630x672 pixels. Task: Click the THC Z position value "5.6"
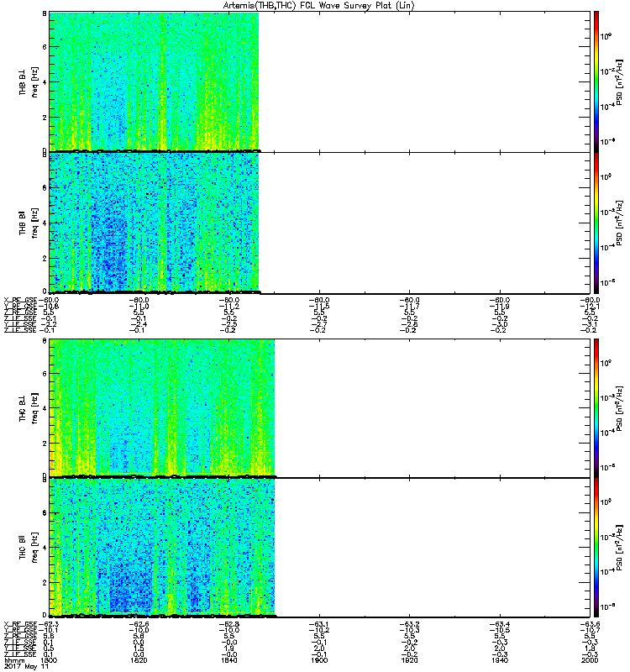coord(49,637)
